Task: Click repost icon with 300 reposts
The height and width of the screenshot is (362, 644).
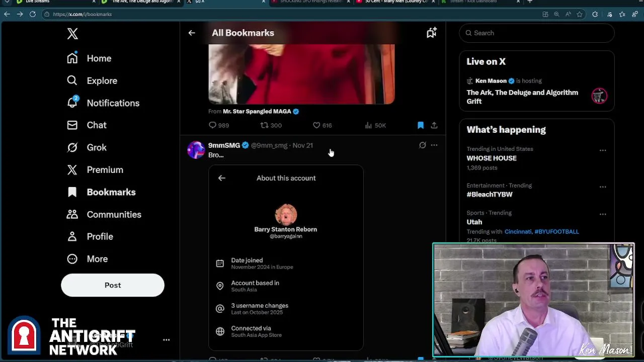Action: (271, 125)
